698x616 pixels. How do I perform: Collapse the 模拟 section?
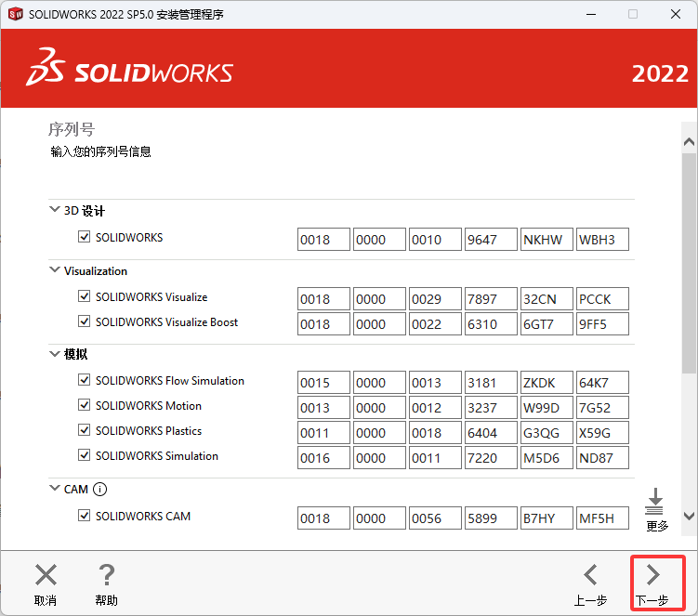coord(54,354)
